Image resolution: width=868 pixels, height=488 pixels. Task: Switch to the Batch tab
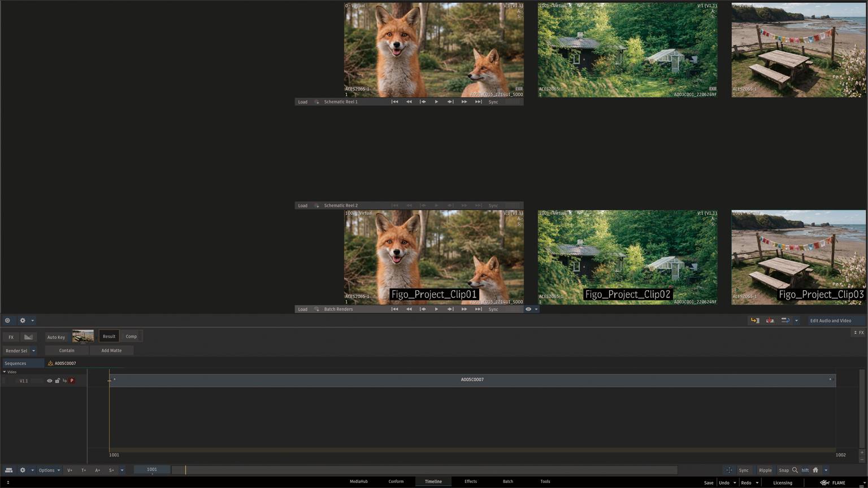coord(507,482)
